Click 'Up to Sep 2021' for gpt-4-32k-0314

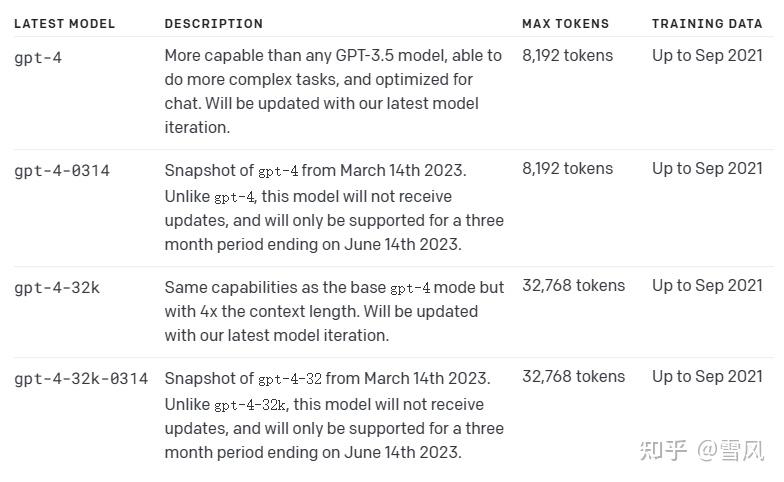(707, 377)
